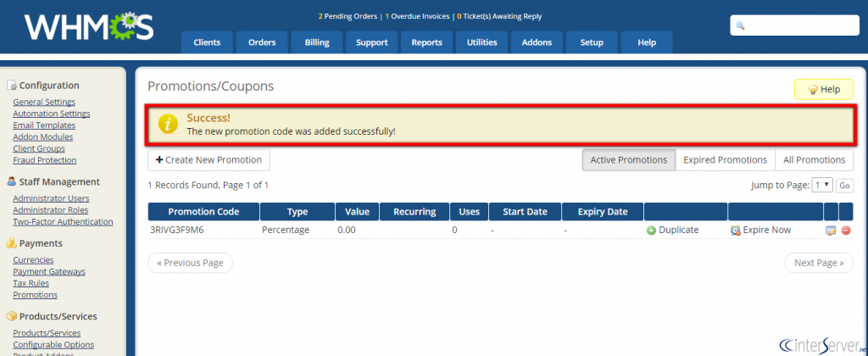Open Administrator Users in sidebar
Viewport: 868px width, 356px height.
[x=51, y=198]
